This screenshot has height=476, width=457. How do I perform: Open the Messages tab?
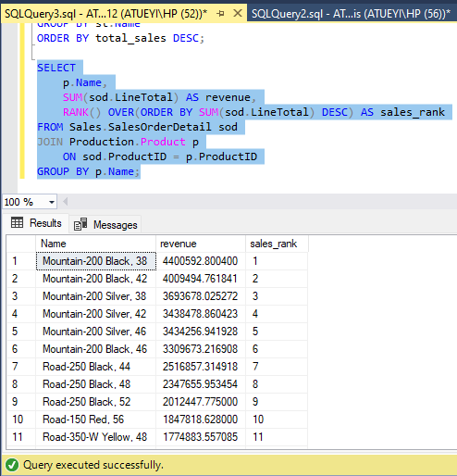click(x=105, y=224)
